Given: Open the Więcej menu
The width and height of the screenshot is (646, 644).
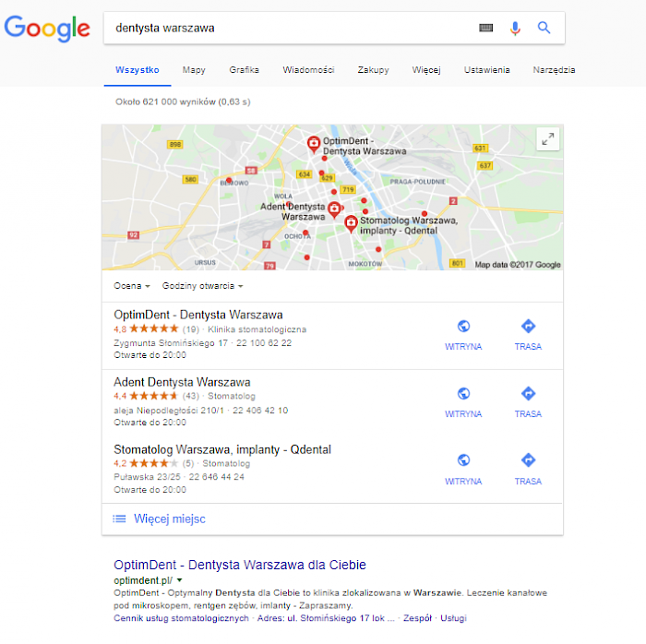Looking at the screenshot, I should pyautogui.click(x=426, y=70).
